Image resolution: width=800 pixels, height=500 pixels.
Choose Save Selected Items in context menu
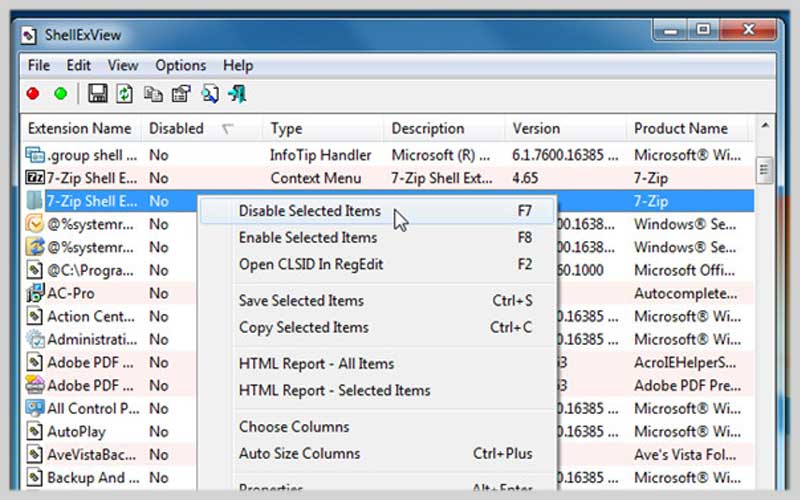coord(377,301)
